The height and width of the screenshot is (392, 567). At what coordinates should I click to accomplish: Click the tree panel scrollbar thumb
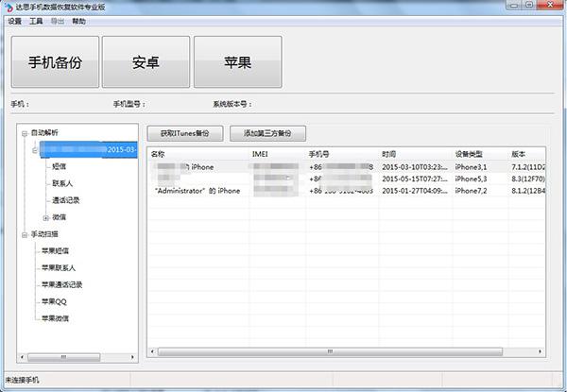click(x=63, y=357)
